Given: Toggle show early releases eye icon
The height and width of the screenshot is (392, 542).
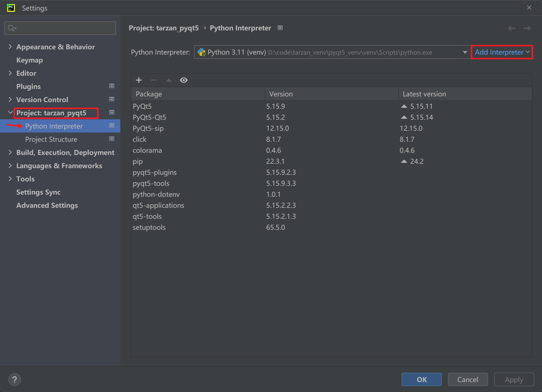Looking at the screenshot, I should point(184,80).
